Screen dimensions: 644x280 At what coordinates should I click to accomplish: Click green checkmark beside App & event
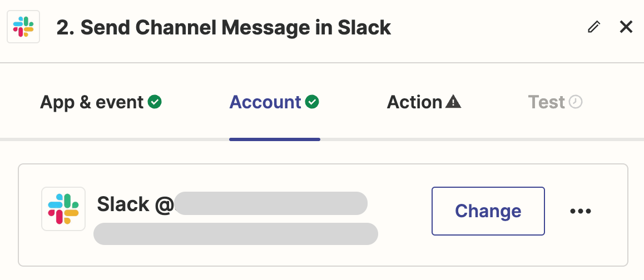(x=155, y=102)
